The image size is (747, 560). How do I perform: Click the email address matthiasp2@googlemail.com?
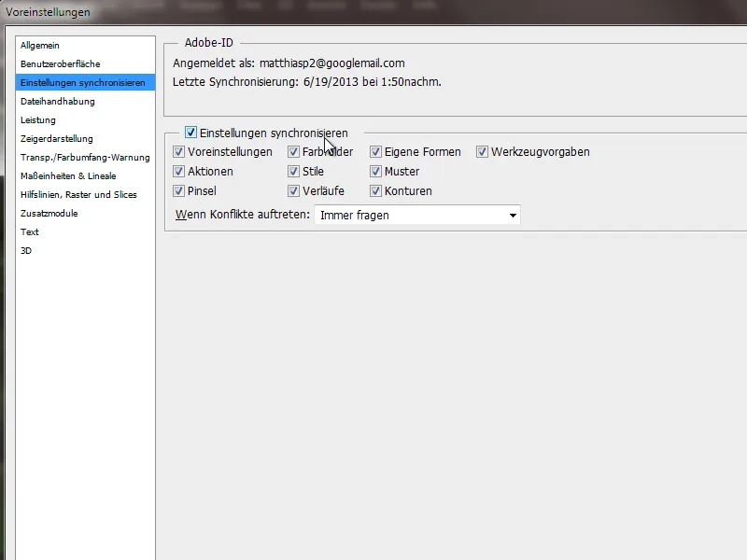click(x=332, y=63)
